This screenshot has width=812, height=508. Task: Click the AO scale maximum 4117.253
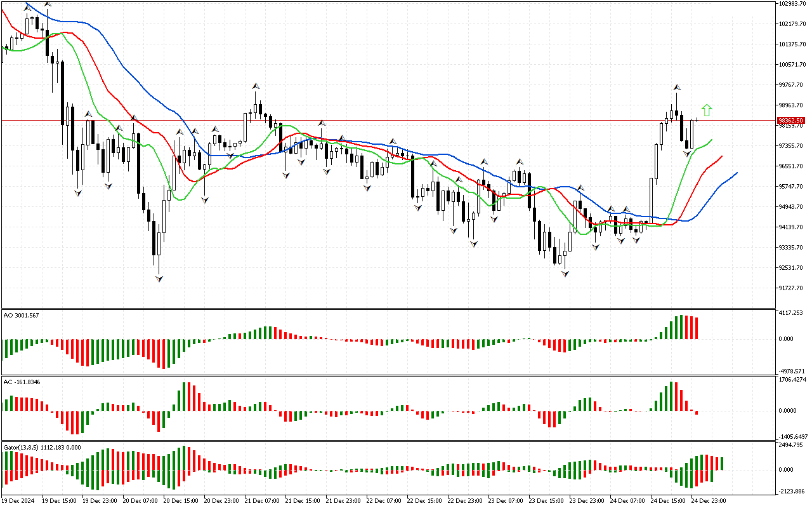coord(792,313)
